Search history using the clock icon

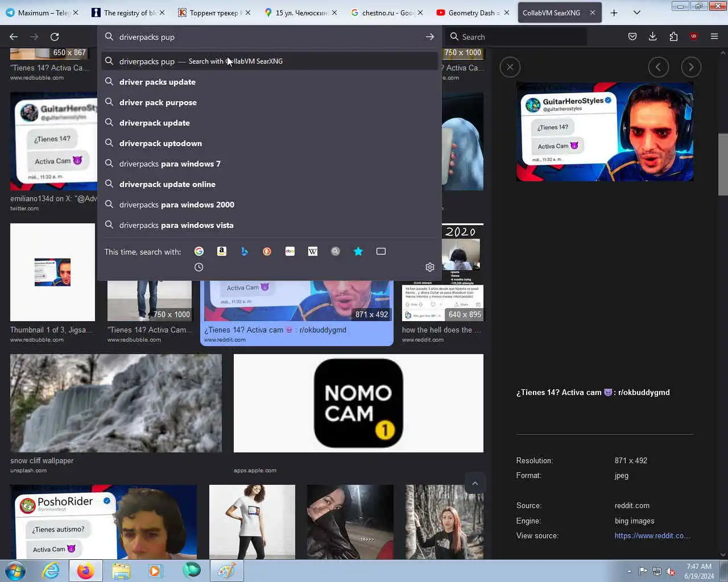[x=199, y=267]
